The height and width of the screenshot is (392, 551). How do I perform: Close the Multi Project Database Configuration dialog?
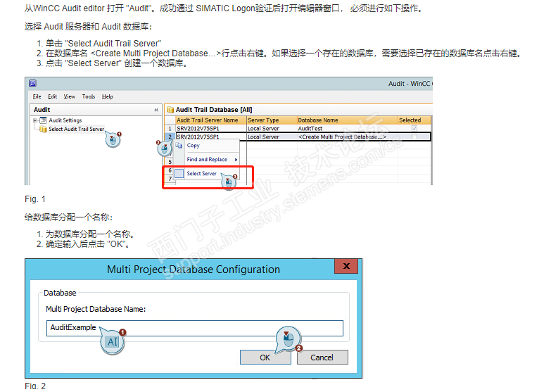pyautogui.click(x=346, y=266)
